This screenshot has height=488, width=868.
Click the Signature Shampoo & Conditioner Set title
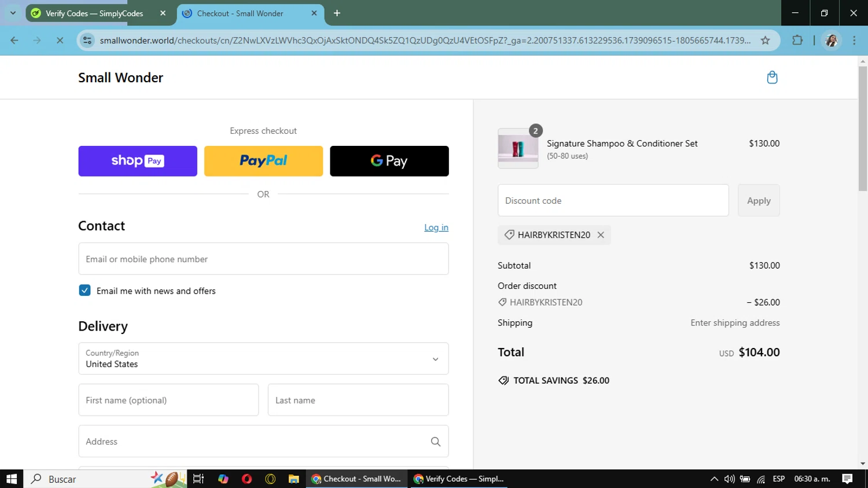coord(622,144)
